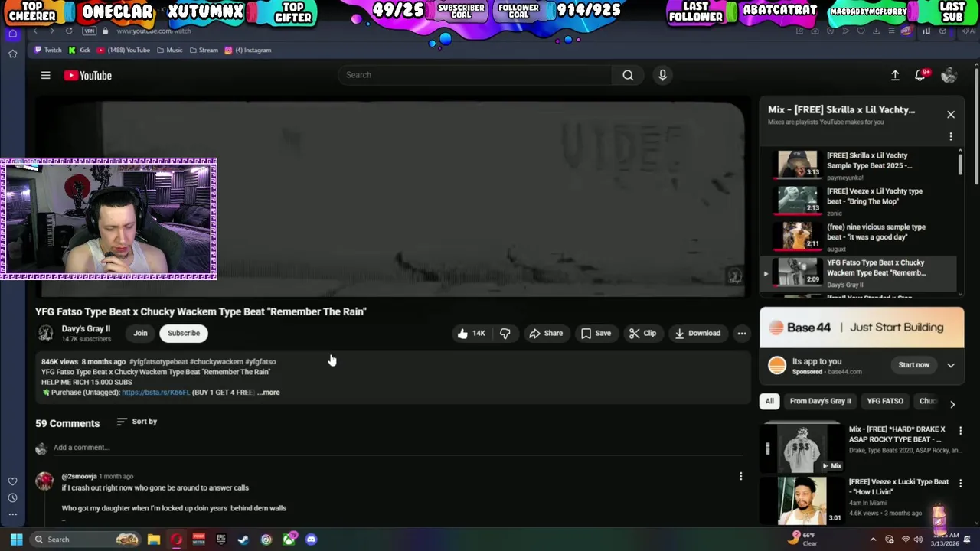980x551 pixels.
Task: Open Discord from the taskbar
Action: 311,540
